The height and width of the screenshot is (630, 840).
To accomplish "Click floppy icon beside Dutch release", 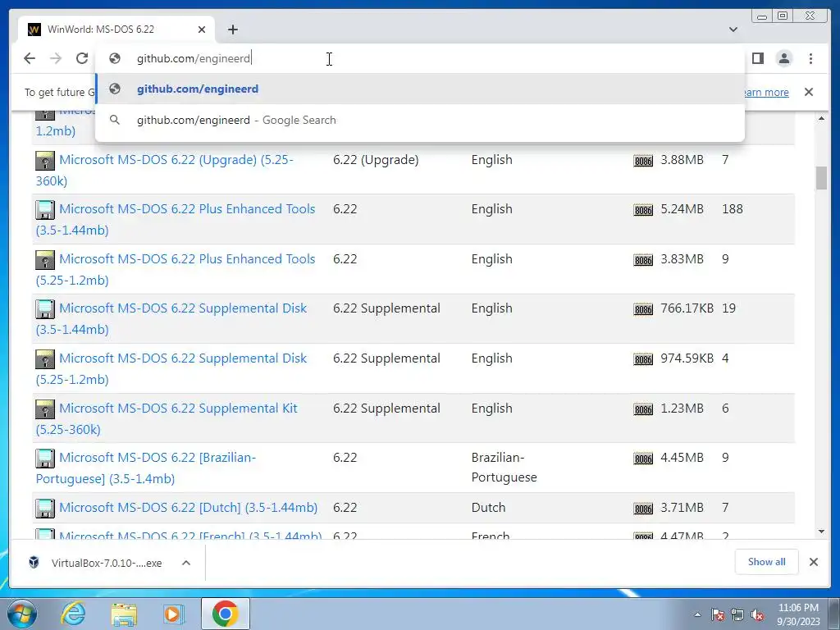I will [45, 508].
